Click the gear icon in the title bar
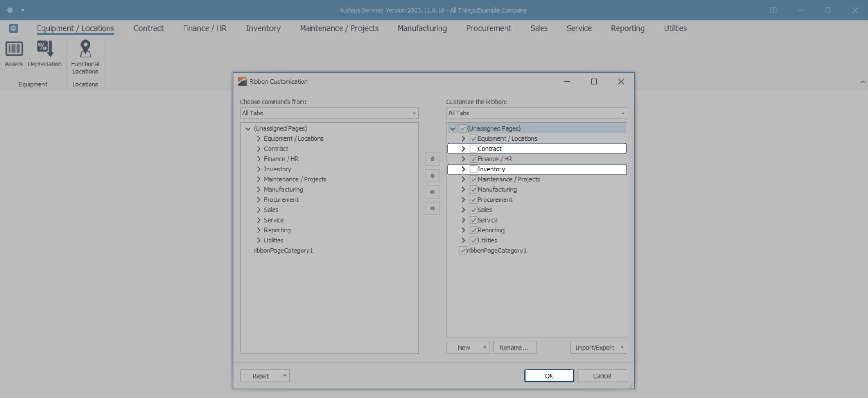The width and height of the screenshot is (868, 398). click(x=10, y=10)
